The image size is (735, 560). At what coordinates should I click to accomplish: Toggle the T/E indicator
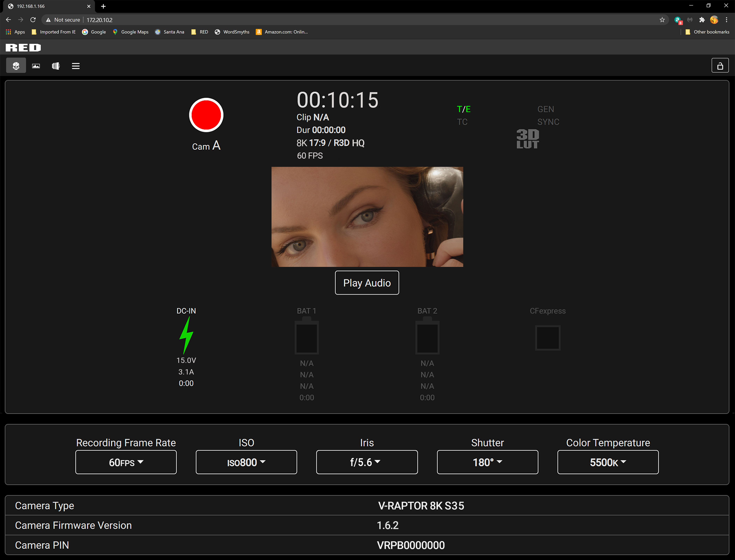(x=464, y=109)
